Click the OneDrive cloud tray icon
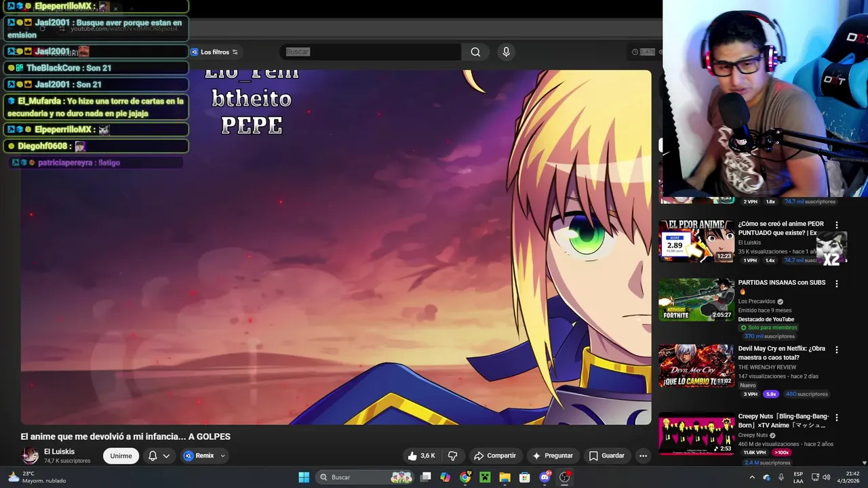Viewport: 868px width, 488px height. pos(766,477)
